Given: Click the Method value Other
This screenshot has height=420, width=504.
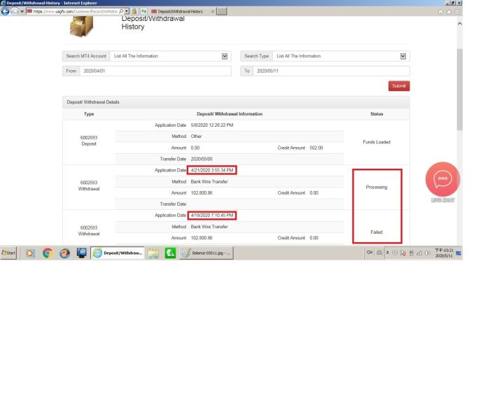Looking at the screenshot, I should pos(196,136).
